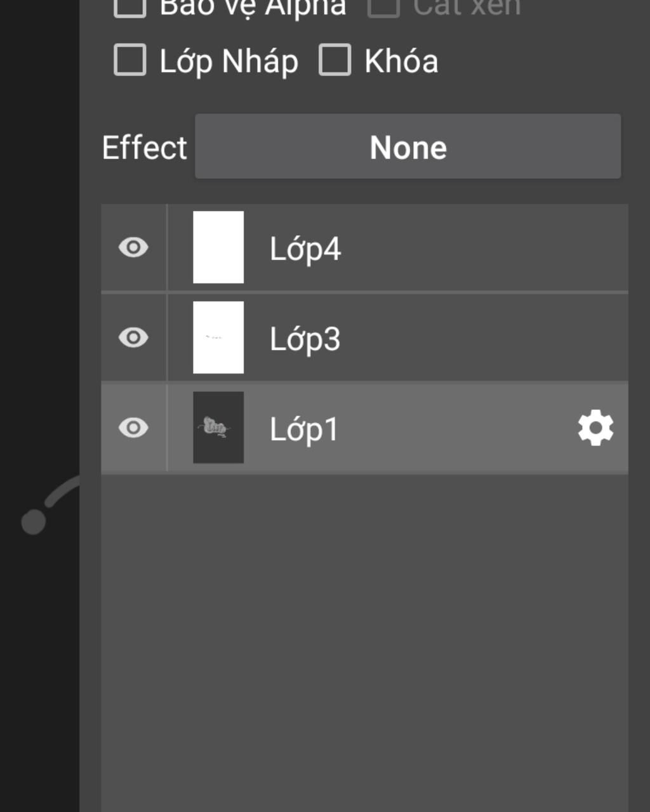Toggle visibility of Lớp3 layer
Image resolution: width=650 pixels, height=812 pixels.
coord(133,337)
